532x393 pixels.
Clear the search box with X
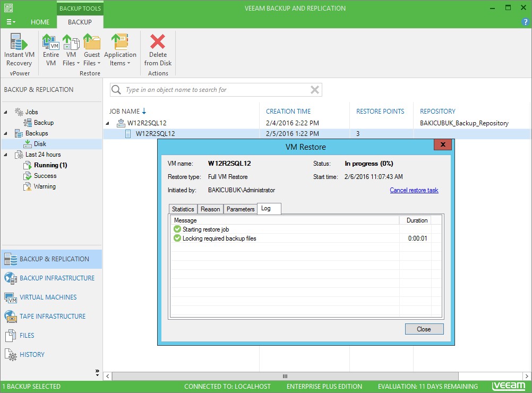tap(315, 90)
